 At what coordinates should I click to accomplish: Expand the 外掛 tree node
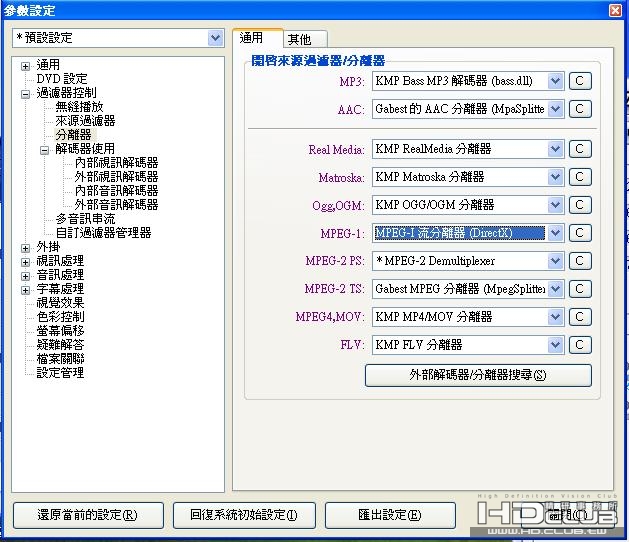25,248
